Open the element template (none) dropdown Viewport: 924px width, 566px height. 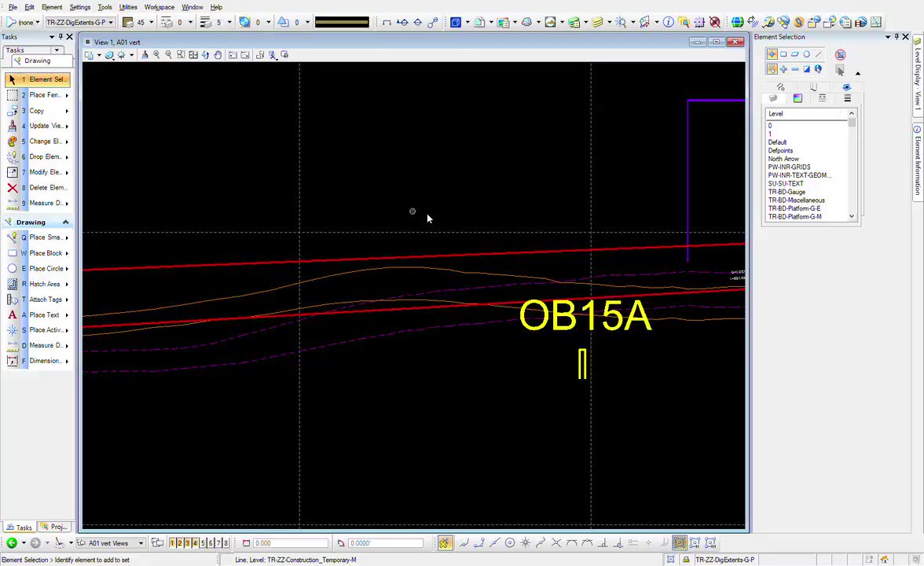37,22
